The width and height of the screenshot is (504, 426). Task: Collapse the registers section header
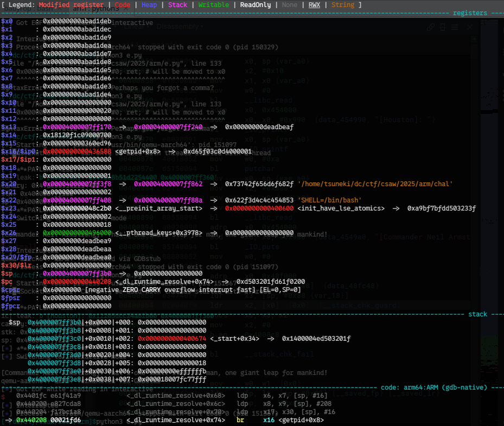(470, 12)
